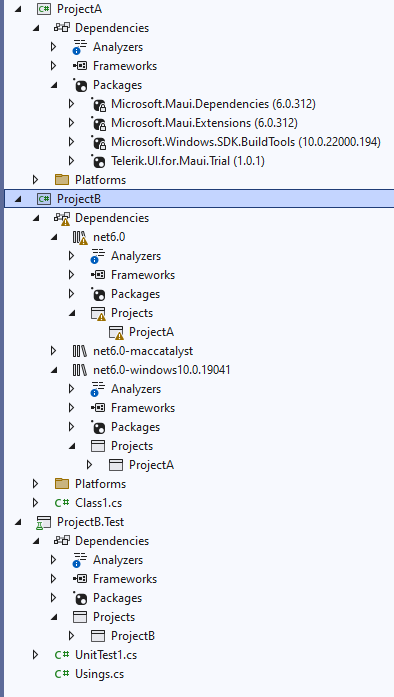The image size is (394, 697).
Task: Click the Telerik.UI.for.Maui.Trial package icon
Action: point(98,161)
